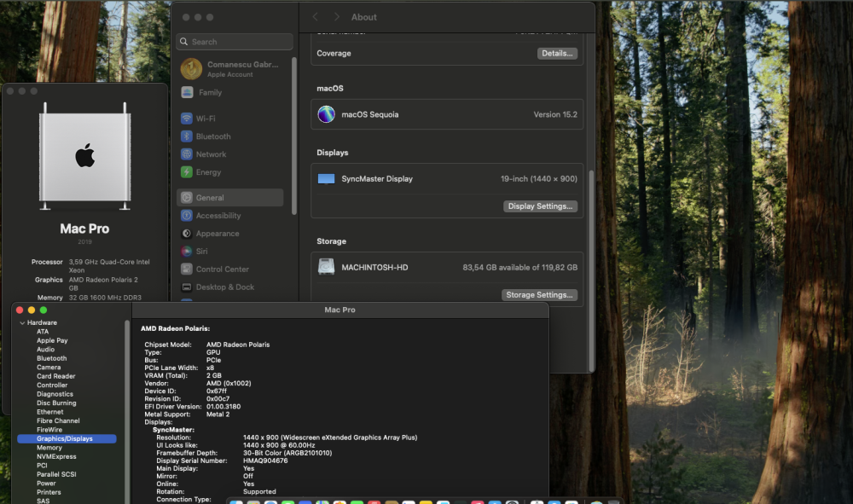Click Display Serial Number value HMAQ904676

coord(265,461)
